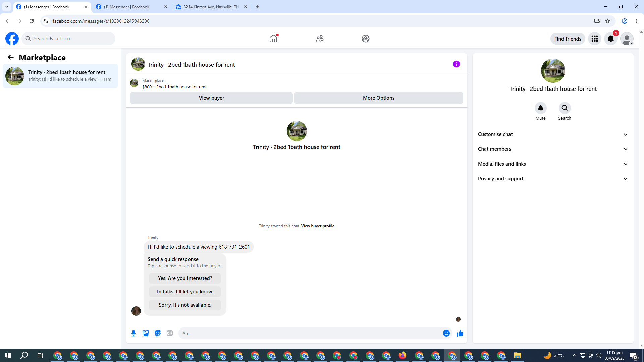Send quick reply 'Sorry, it's not available.'

click(x=185, y=305)
